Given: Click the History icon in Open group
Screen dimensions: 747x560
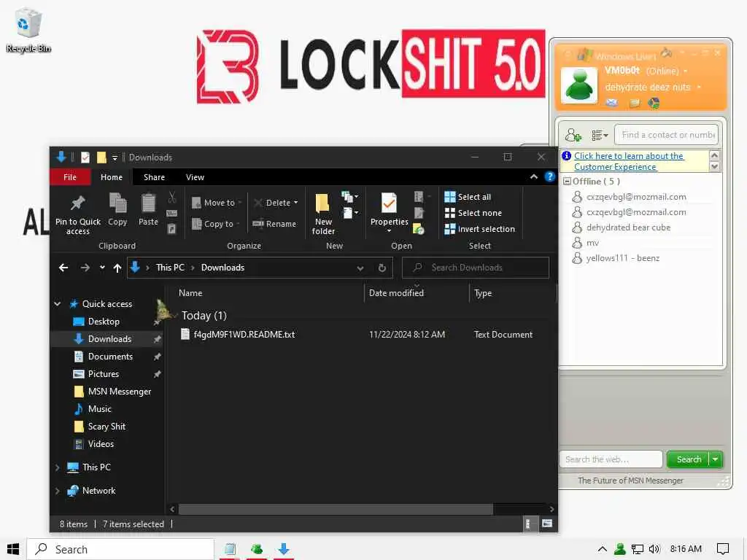Looking at the screenshot, I should point(418,230).
